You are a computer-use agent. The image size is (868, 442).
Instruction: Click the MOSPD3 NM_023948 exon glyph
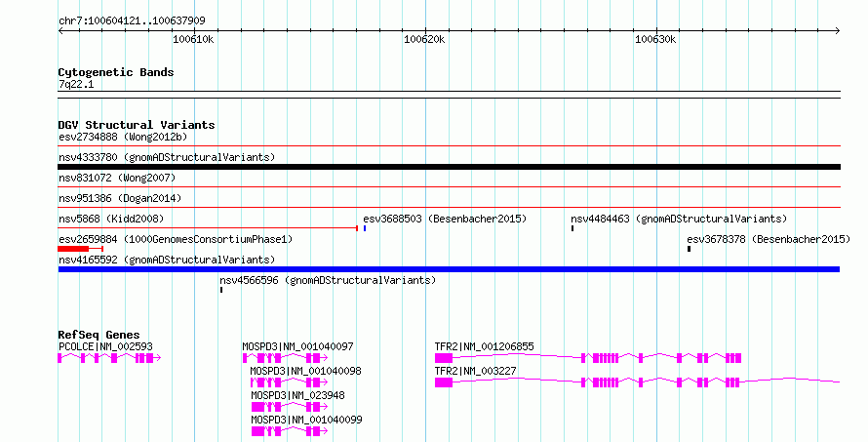point(290,407)
